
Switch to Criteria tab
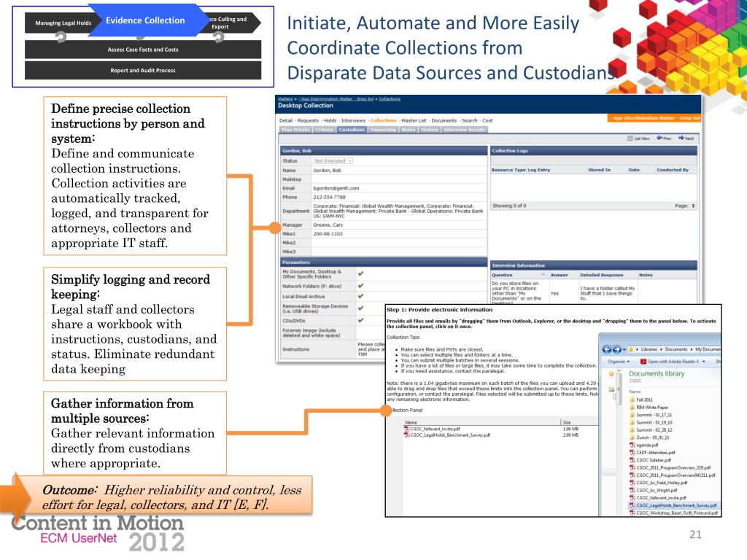pyautogui.click(x=324, y=130)
